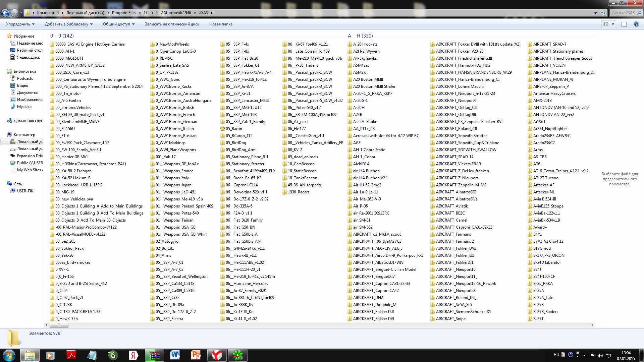
Task: Click Записать на оптический диск button
Action: pyautogui.click(x=172, y=24)
